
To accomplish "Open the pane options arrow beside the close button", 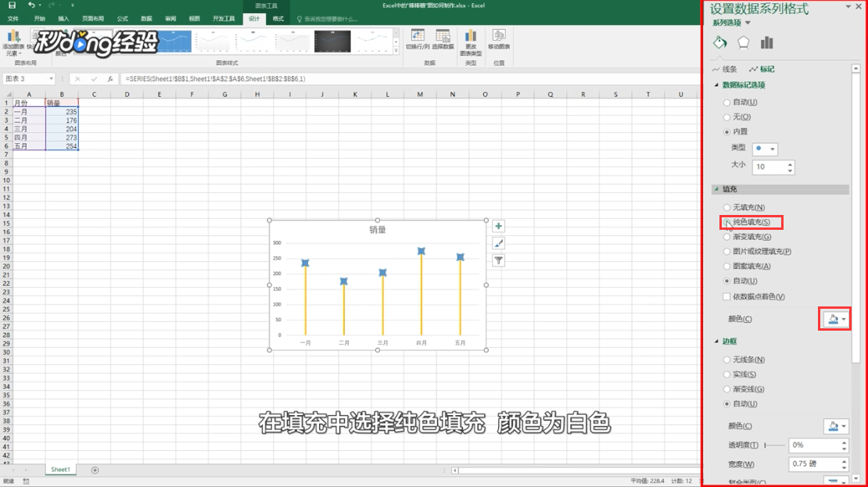I will [x=848, y=6].
